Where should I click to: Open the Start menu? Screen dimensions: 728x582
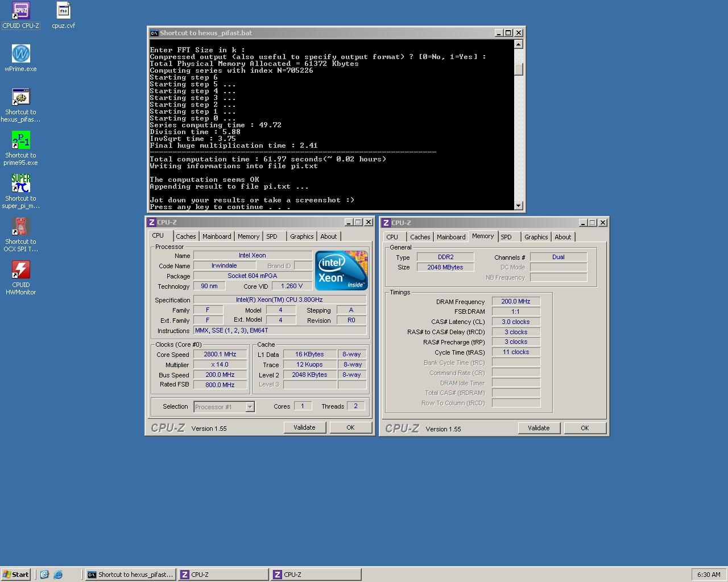point(16,575)
